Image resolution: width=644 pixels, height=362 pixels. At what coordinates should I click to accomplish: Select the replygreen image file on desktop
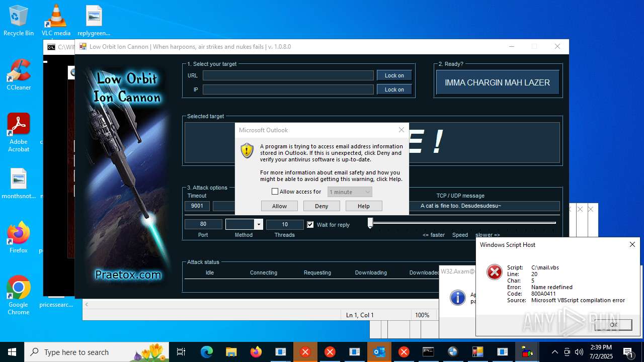click(94, 21)
